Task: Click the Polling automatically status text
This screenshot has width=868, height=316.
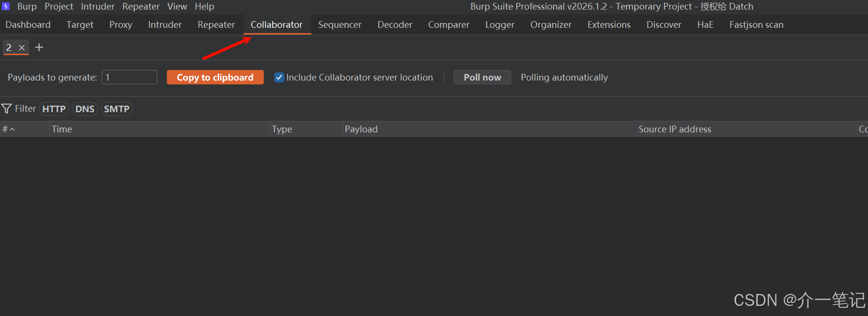Action: click(564, 77)
